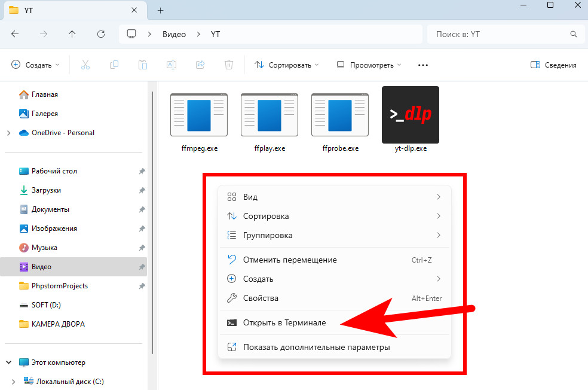588x390 pixels.
Task: Expand the OneDrive - Personal tree node
Action: [x=8, y=133]
